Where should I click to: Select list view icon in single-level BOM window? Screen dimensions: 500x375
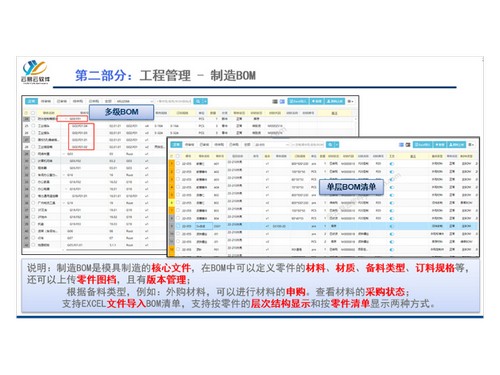401,145
